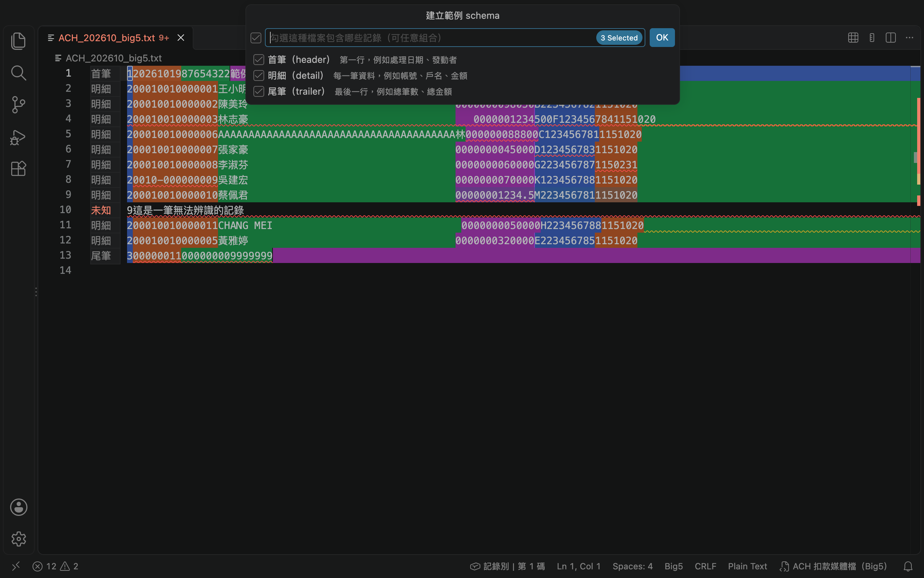The height and width of the screenshot is (578, 924).
Task: Split the editor to the right
Action: pyautogui.click(x=890, y=38)
